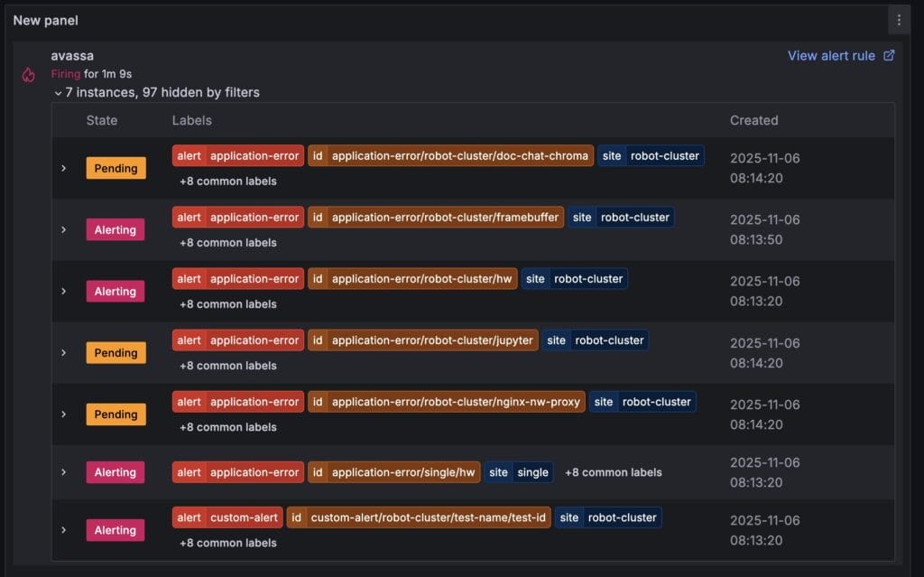The width and height of the screenshot is (924, 577).
Task: Expand the jupyter instance row
Action: pyautogui.click(x=63, y=352)
